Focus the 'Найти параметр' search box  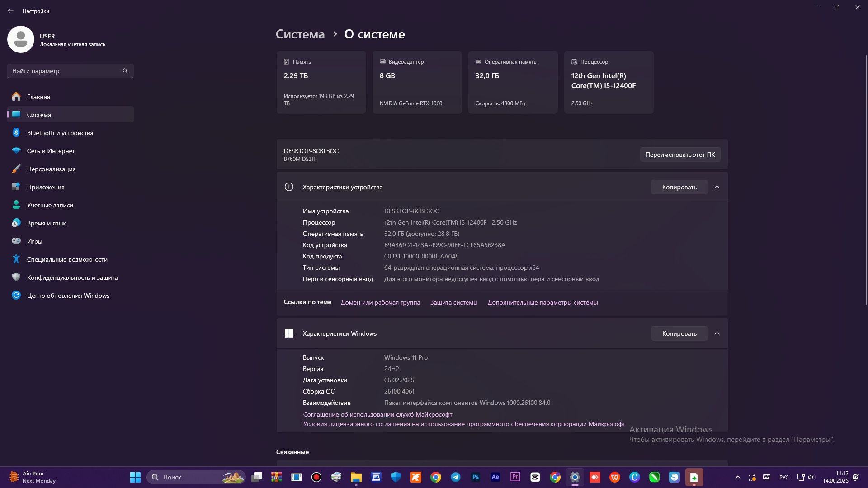click(71, 71)
